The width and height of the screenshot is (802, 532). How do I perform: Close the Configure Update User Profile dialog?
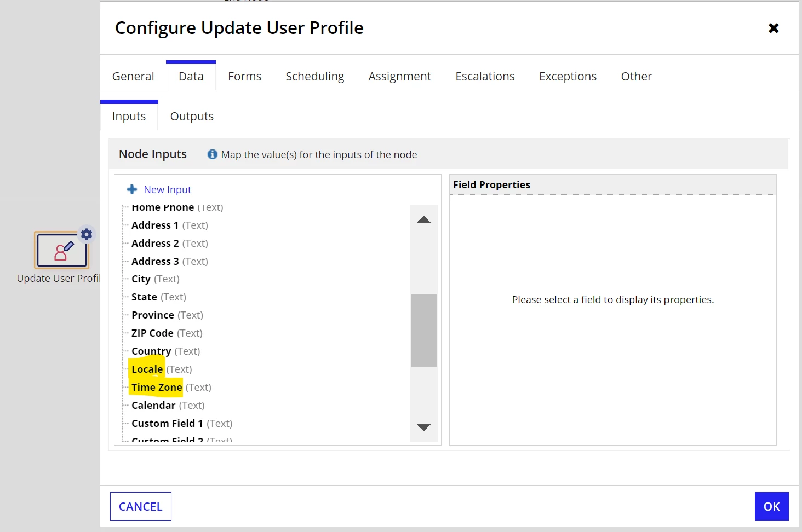[x=774, y=28]
